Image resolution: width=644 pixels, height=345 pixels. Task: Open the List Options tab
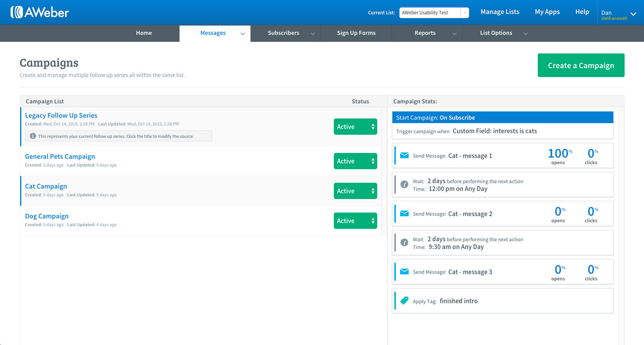(496, 33)
